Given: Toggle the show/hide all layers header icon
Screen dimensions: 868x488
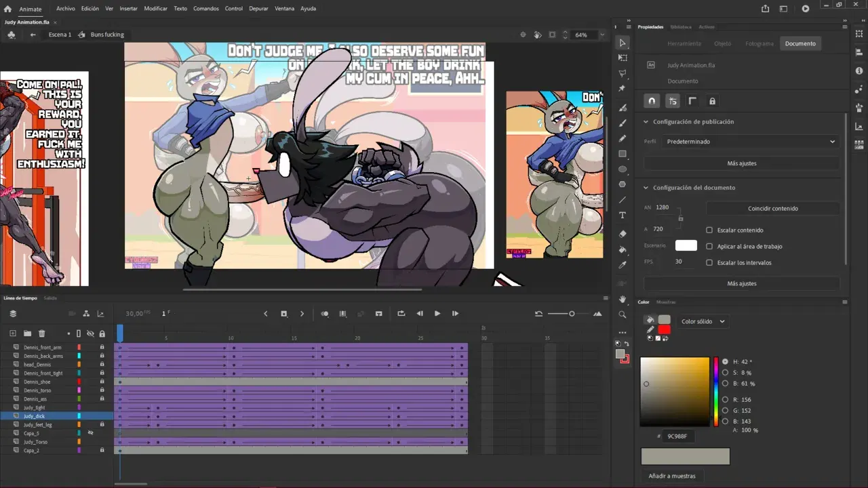Looking at the screenshot, I should tap(90, 333).
